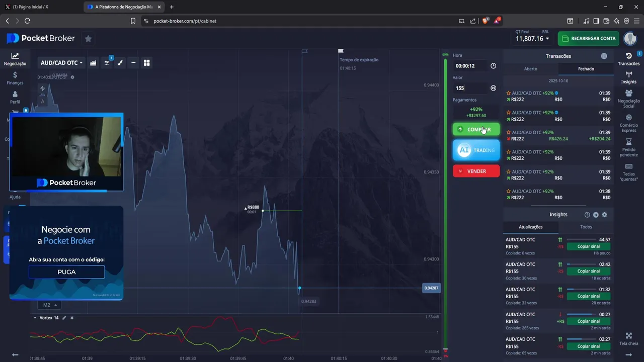
Task: Click the user avatar in the header
Action: pyautogui.click(x=630, y=38)
